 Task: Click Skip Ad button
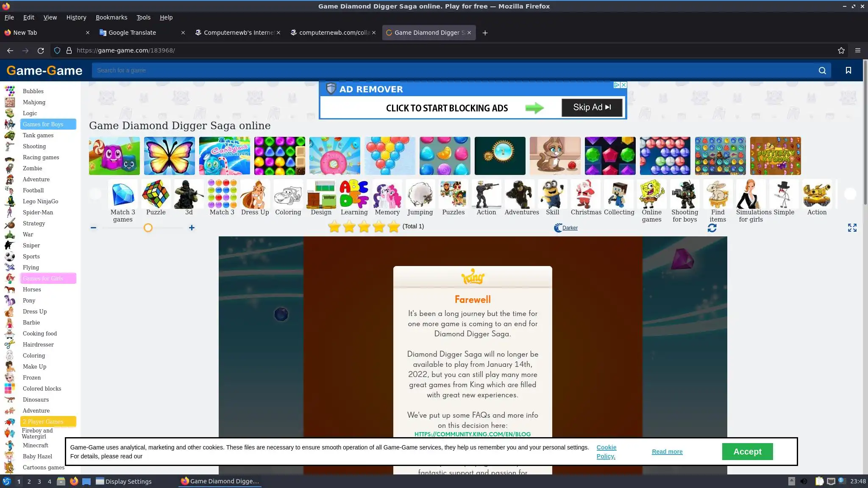[x=592, y=108]
